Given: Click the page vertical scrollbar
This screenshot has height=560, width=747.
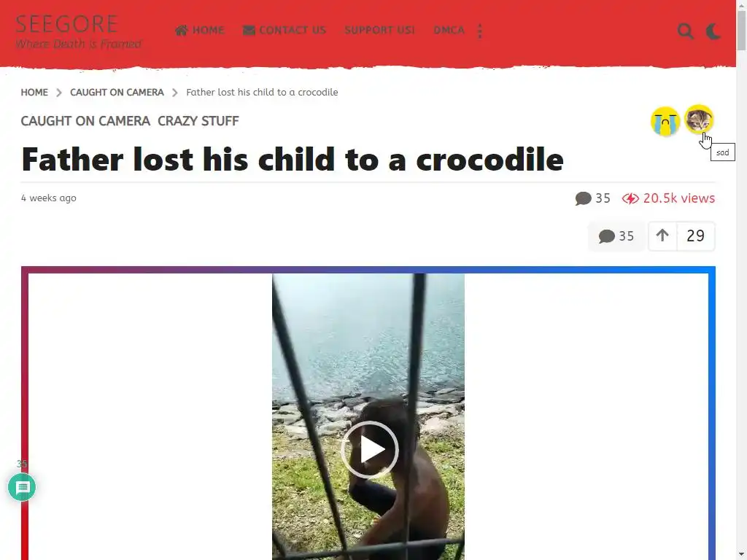Looking at the screenshot, I should [741, 280].
